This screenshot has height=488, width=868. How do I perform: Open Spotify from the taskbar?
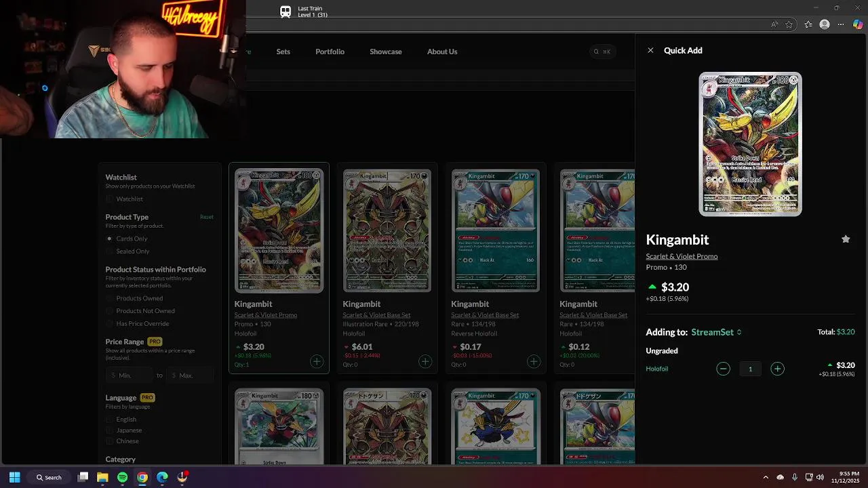122,477
